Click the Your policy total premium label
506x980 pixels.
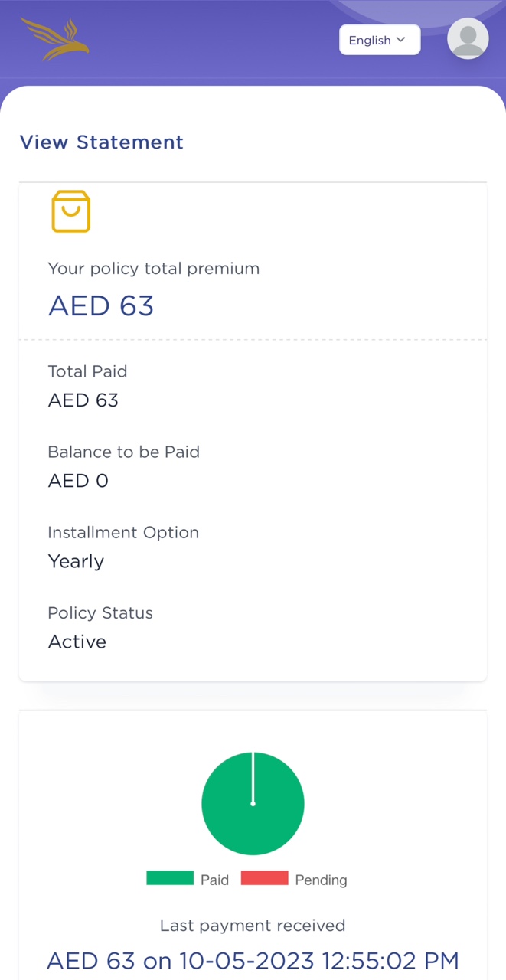pyautogui.click(x=154, y=269)
